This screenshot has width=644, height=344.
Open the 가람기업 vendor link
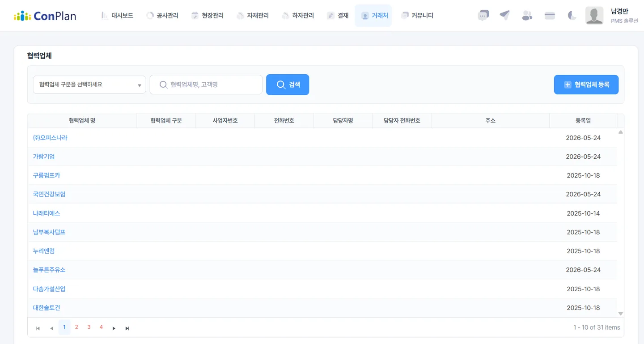click(x=44, y=157)
